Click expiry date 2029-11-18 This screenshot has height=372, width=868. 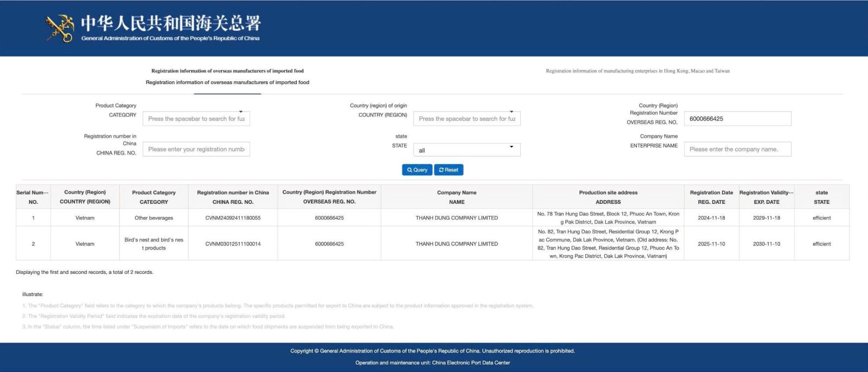click(x=767, y=218)
